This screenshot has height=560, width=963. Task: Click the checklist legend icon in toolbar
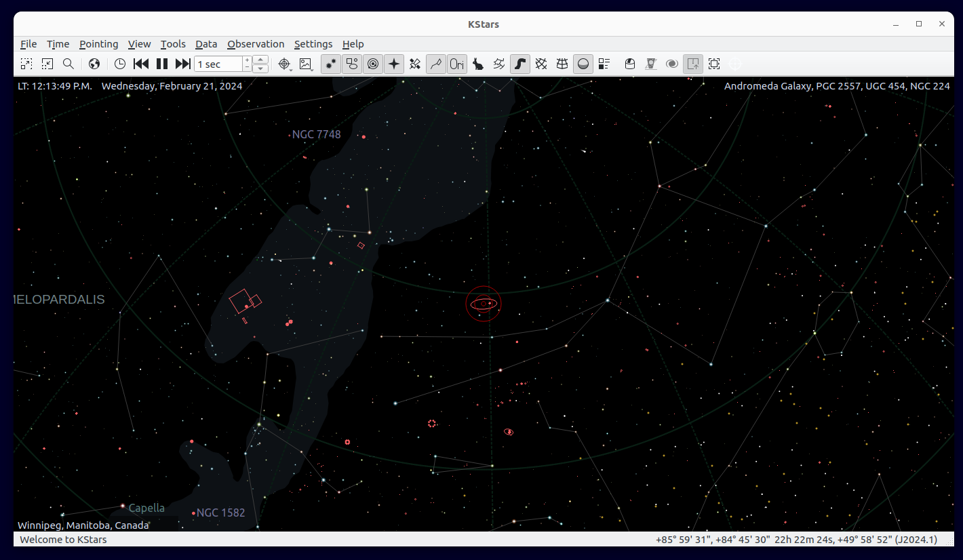604,64
